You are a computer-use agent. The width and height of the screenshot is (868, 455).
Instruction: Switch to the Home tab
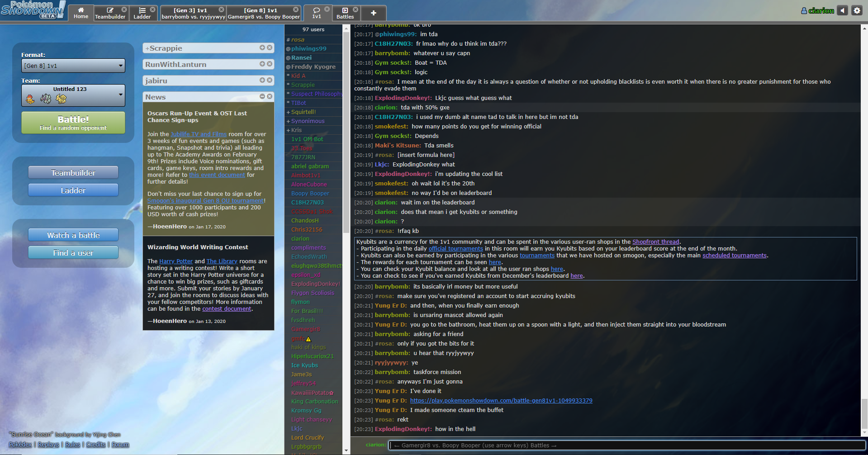pyautogui.click(x=81, y=13)
